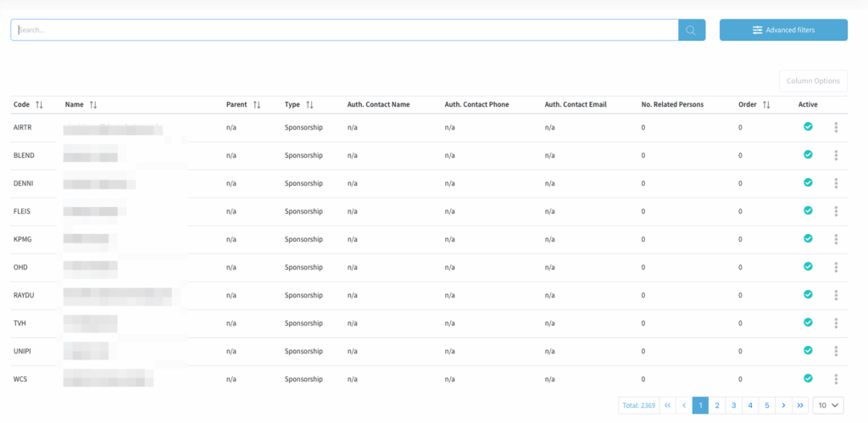Screen dimensions: 868x423
Task: Select the FLEIS code cell
Action: (23, 212)
